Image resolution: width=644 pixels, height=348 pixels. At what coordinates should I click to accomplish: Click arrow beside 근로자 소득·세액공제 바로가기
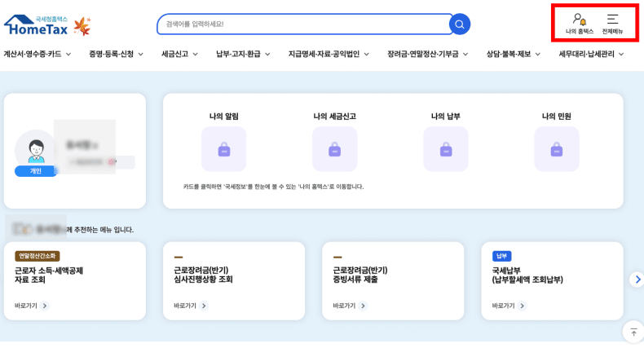(x=45, y=306)
